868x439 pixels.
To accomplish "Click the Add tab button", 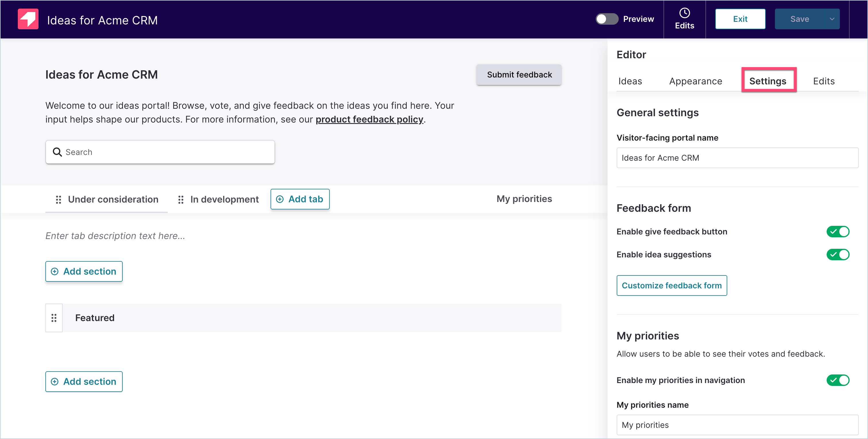I will click(300, 199).
